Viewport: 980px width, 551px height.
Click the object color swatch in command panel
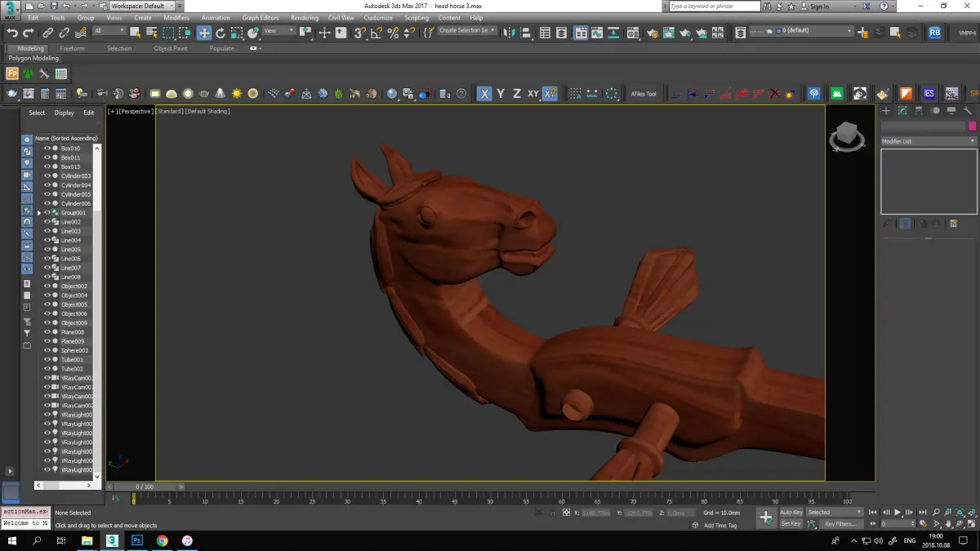[x=972, y=127]
